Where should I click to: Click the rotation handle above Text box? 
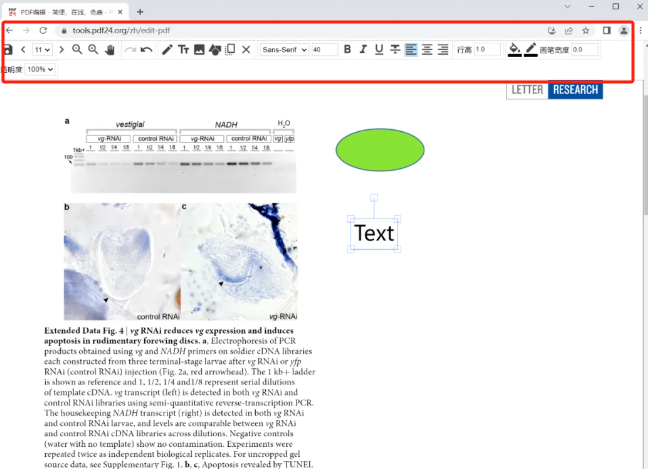[x=374, y=198]
